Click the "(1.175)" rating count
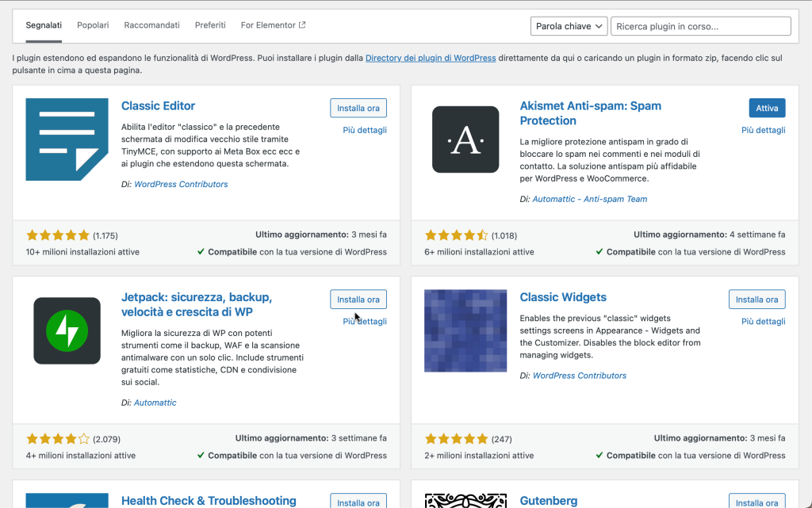The height and width of the screenshot is (508, 812). point(105,236)
